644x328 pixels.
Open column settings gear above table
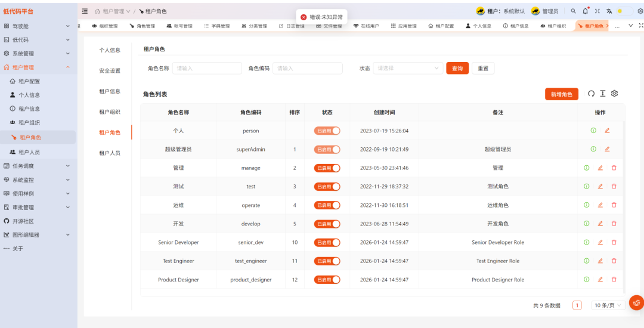[614, 94]
